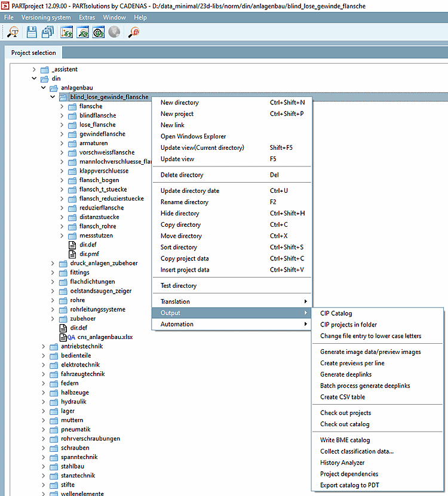Open the Window menu
Screen dimensions: 448x496
click(114, 17)
